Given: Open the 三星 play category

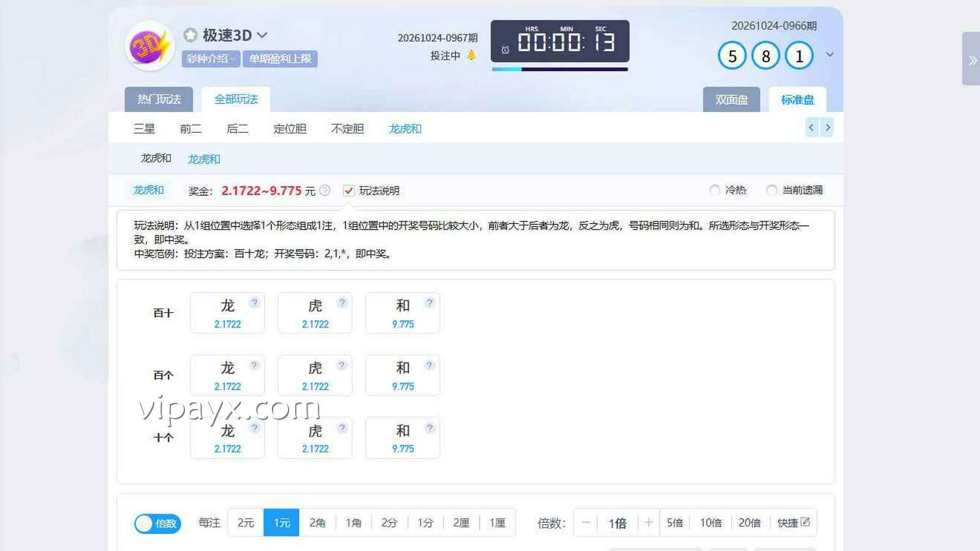Looking at the screenshot, I should pos(145,129).
